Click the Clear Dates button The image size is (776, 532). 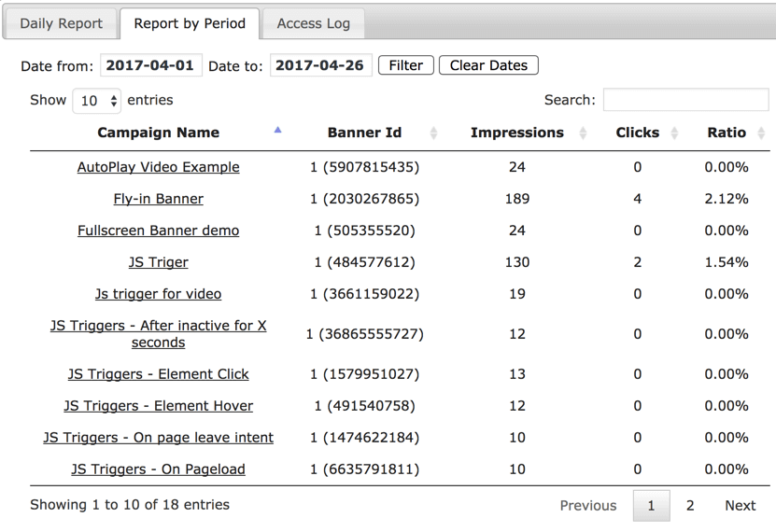[488, 65]
